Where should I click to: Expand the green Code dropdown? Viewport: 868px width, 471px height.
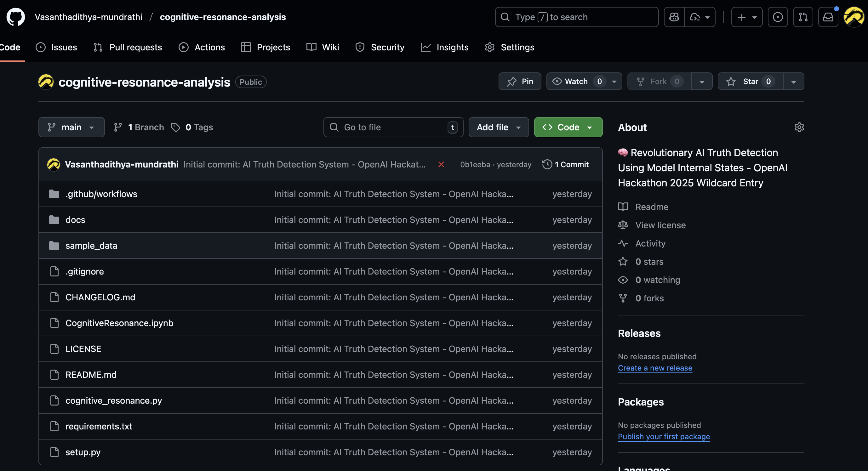click(x=568, y=127)
